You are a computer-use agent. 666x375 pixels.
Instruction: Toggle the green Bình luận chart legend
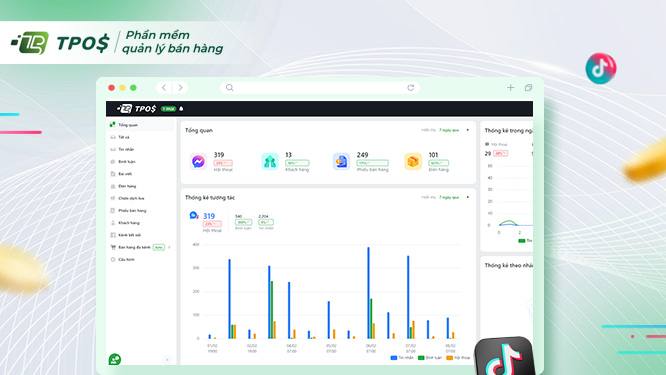click(430, 358)
